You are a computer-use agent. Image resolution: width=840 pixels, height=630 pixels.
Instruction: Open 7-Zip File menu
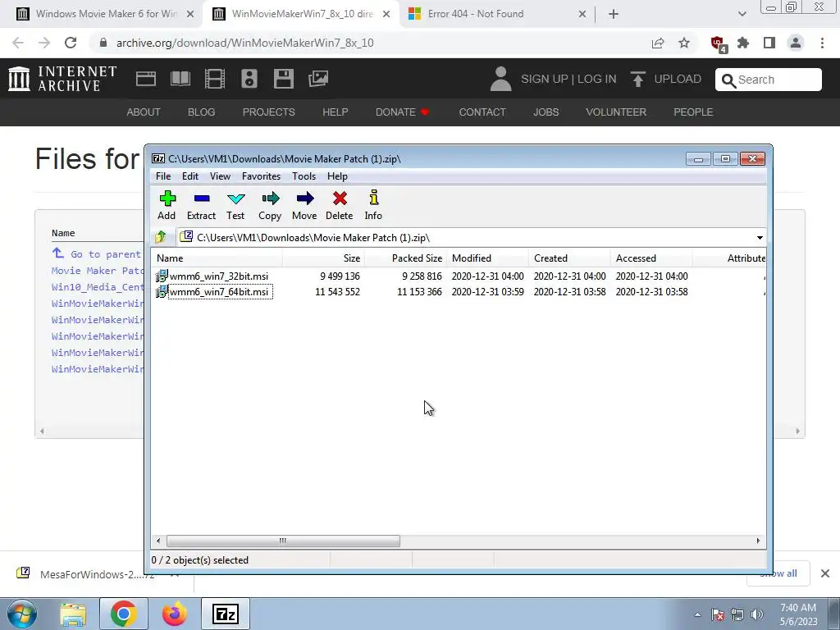(x=163, y=176)
